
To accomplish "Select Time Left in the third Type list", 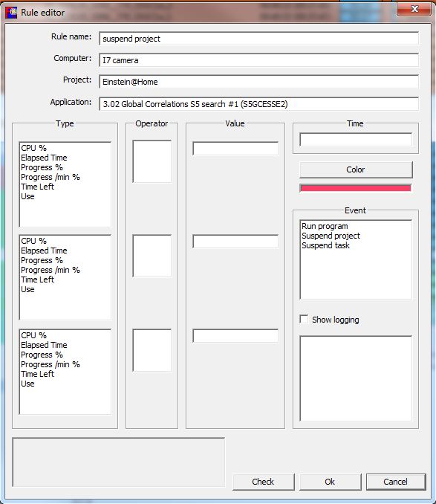I will pos(37,374).
